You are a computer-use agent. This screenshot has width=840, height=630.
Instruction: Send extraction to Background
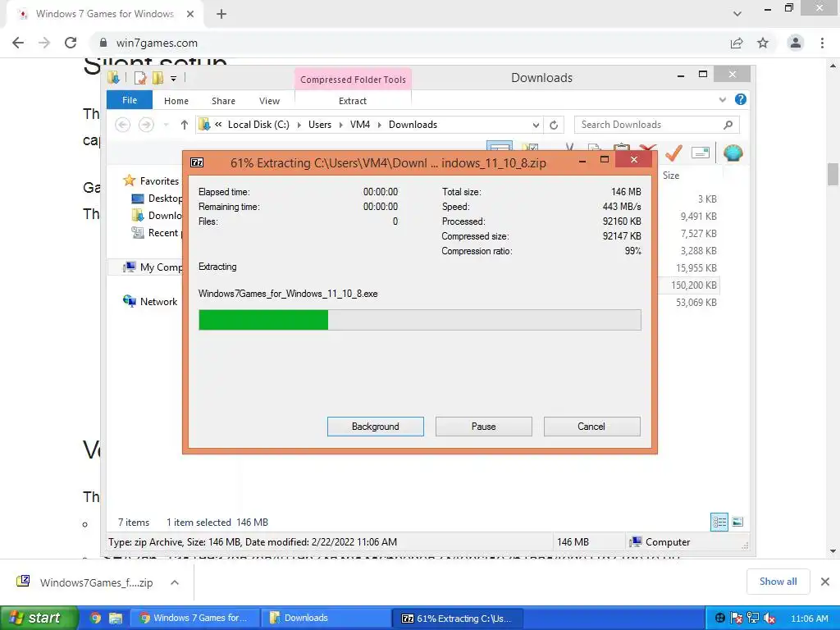376,427
